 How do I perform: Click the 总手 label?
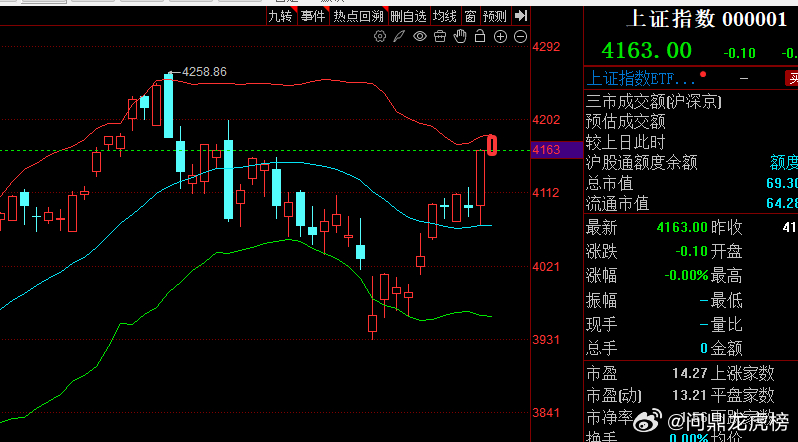[602, 349]
